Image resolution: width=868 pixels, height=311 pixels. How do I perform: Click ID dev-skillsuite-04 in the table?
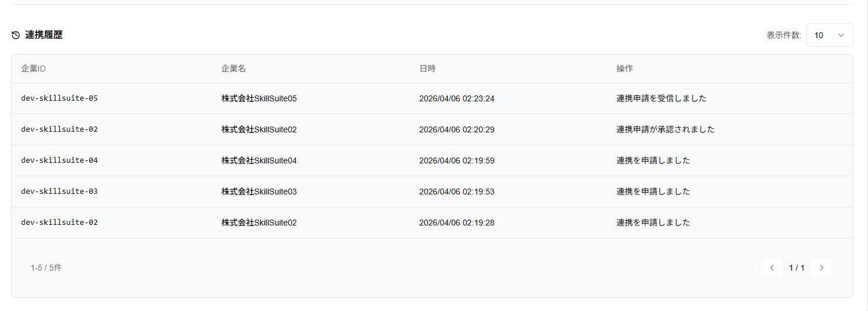tap(59, 160)
